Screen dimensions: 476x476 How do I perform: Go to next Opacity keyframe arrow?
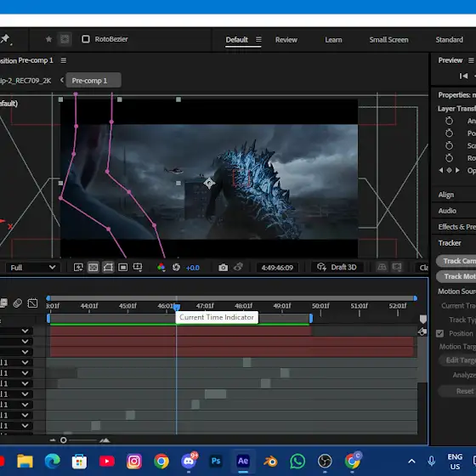(457, 170)
